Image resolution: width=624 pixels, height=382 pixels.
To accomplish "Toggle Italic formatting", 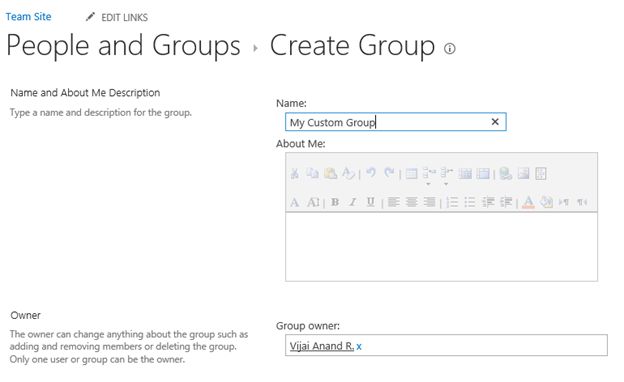I will [x=353, y=202].
